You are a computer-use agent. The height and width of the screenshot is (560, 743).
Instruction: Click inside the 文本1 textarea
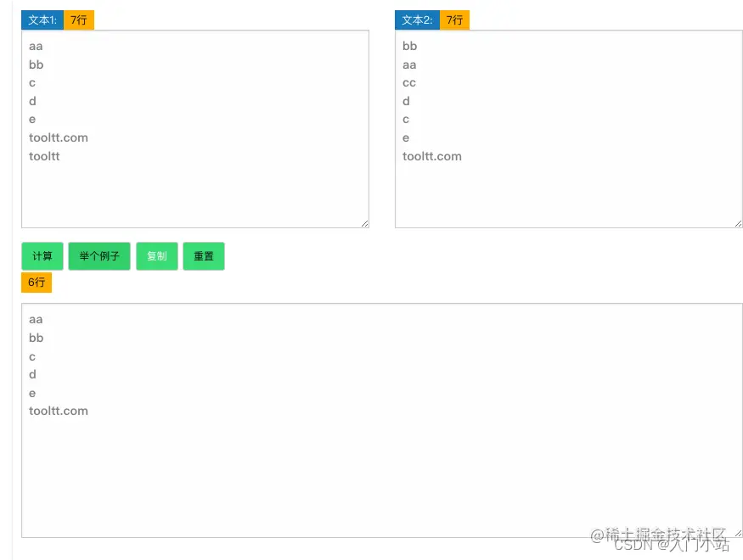click(x=195, y=129)
